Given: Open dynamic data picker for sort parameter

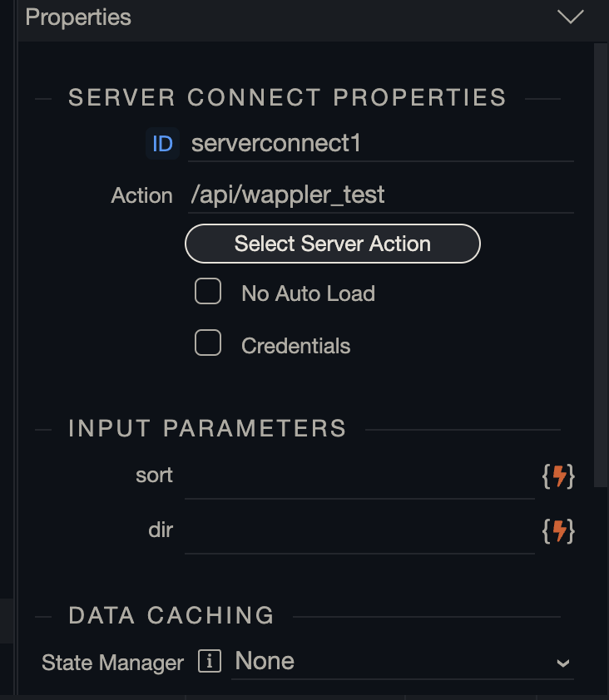Looking at the screenshot, I should coord(559,476).
